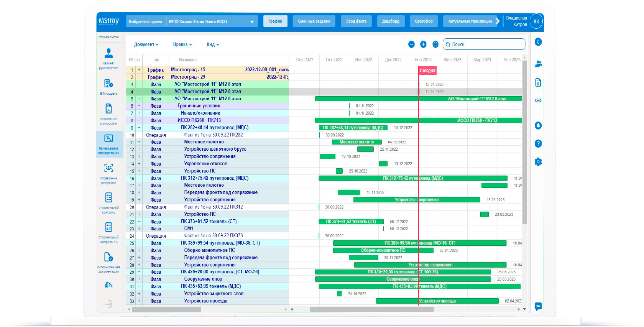Select the Устройство защитного слоя row name
Image resolution: width=644 pixels, height=327 pixels.
click(x=214, y=294)
